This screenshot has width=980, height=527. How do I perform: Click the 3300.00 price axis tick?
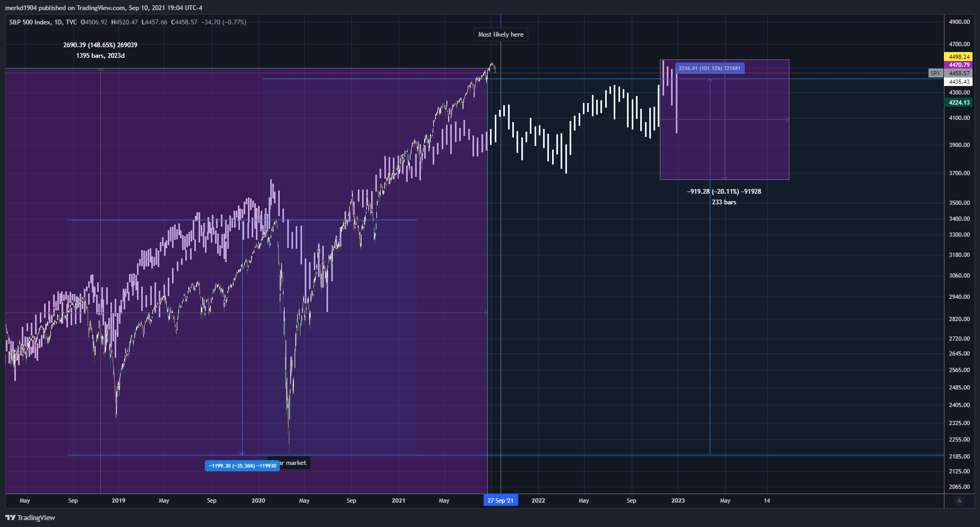point(959,235)
